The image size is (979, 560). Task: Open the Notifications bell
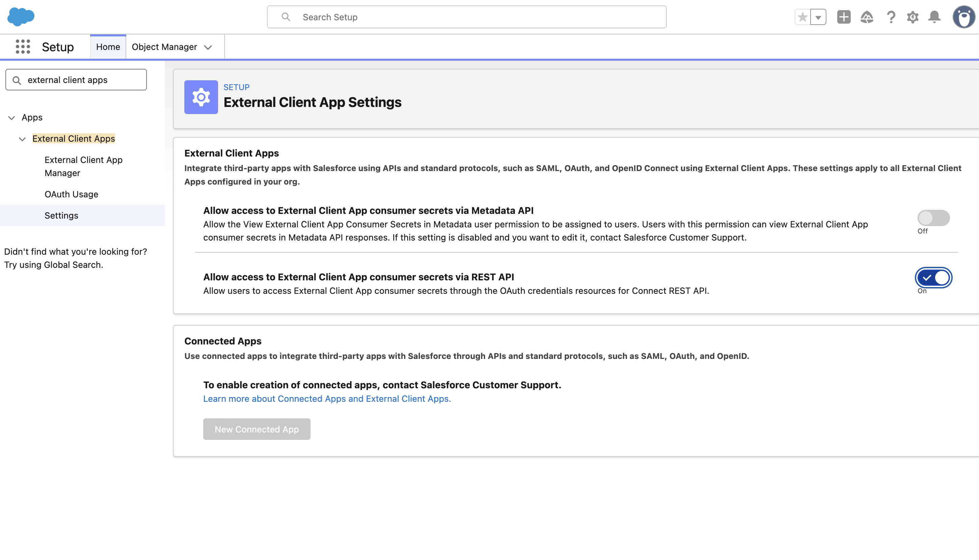click(x=934, y=17)
